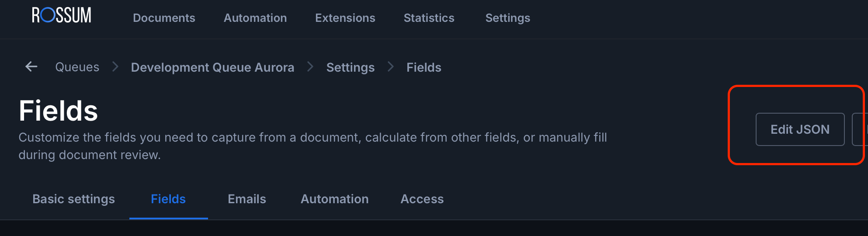
Task: Open the Documents menu
Action: (164, 18)
